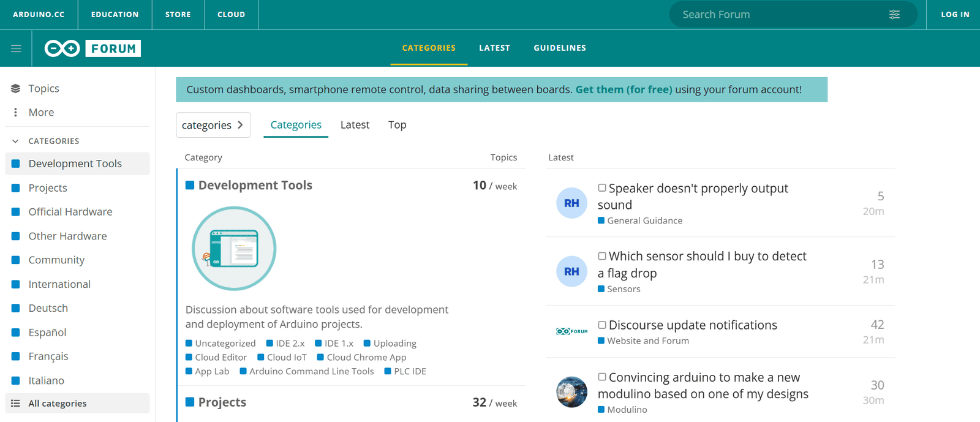Open RH avatar on Speaker topic
The image size is (980, 422).
coord(571,203)
